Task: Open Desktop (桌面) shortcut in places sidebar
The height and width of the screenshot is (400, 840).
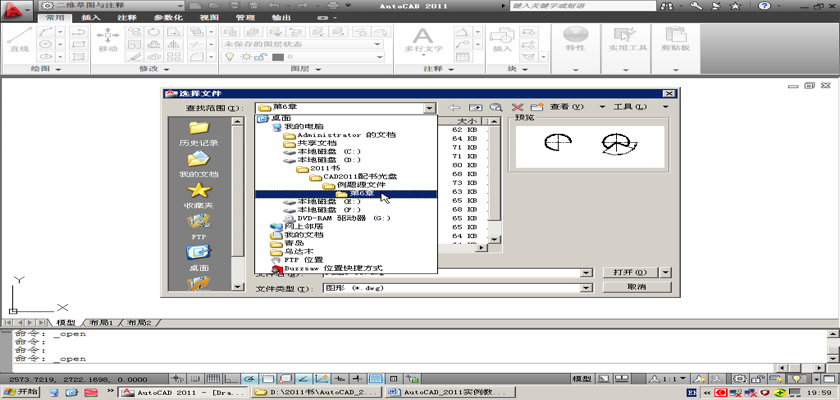Action: point(199,258)
